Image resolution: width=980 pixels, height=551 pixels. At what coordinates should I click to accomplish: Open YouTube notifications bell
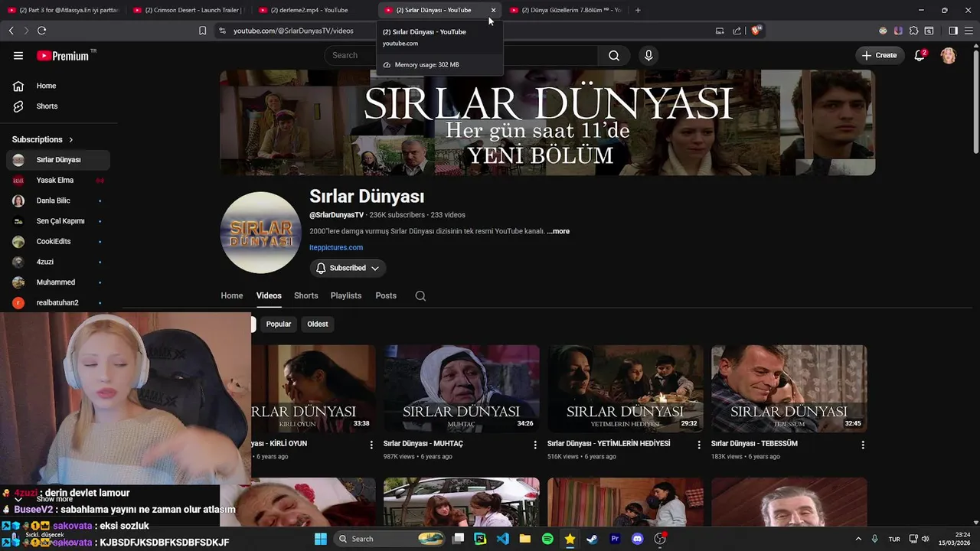[920, 55]
